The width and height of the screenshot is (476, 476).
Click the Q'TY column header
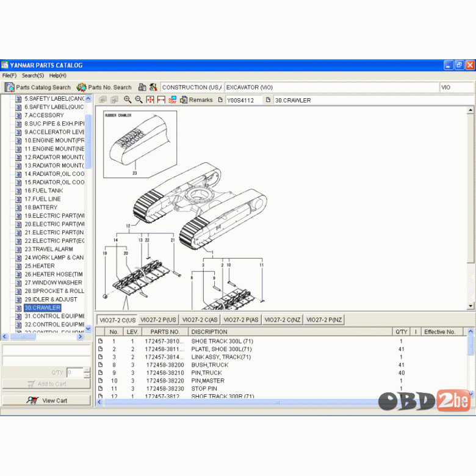[402, 332]
